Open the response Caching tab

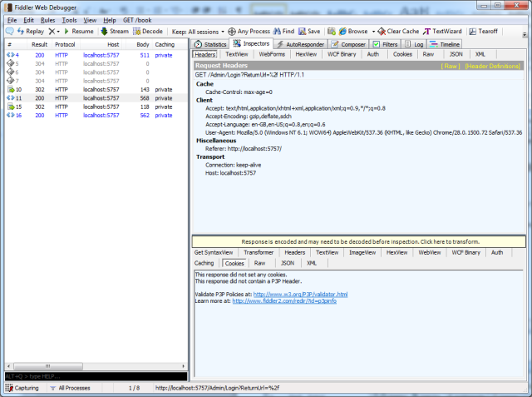pos(204,263)
